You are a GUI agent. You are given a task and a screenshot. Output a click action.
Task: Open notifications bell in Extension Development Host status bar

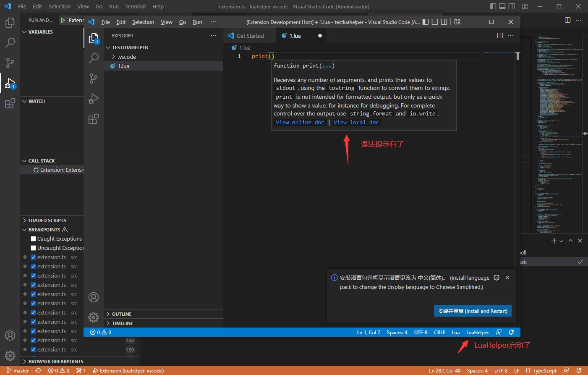(x=511, y=332)
